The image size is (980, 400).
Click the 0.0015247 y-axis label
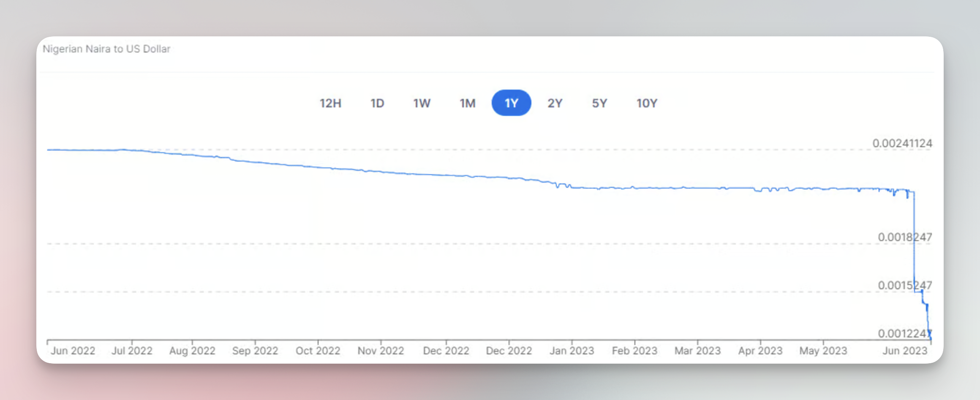tap(905, 285)
